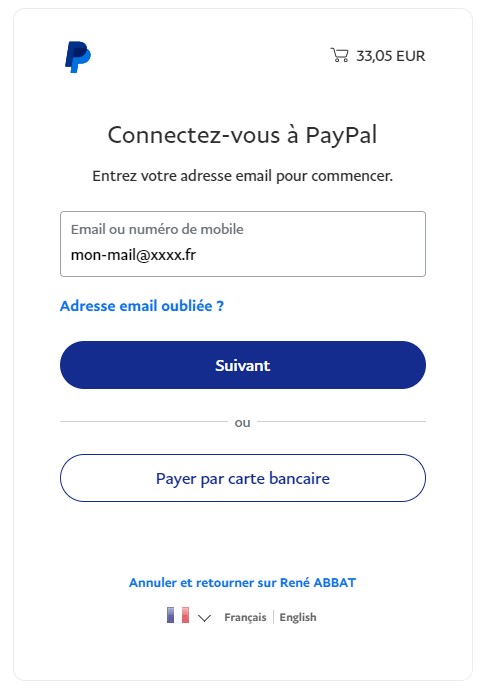Expand the country chevron beside the flag
Viewport: 490px width, 693px height.
click(204, 618)
